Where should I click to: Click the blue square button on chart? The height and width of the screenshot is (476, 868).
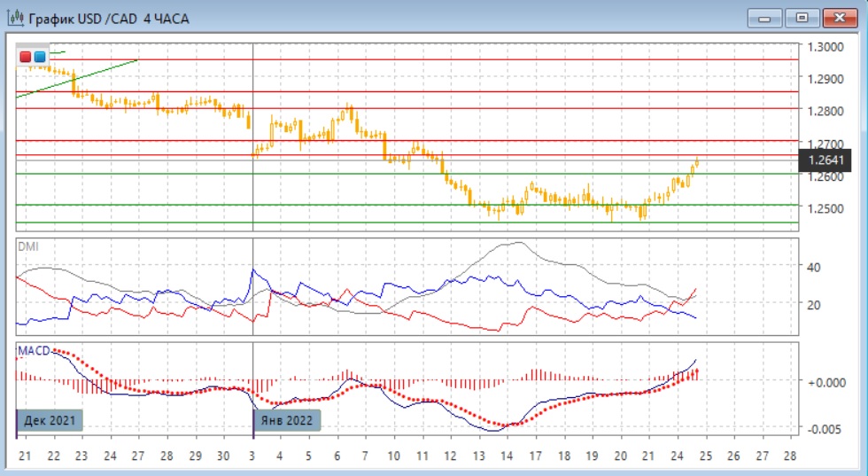pyautogui.click(x=40, y=57)
